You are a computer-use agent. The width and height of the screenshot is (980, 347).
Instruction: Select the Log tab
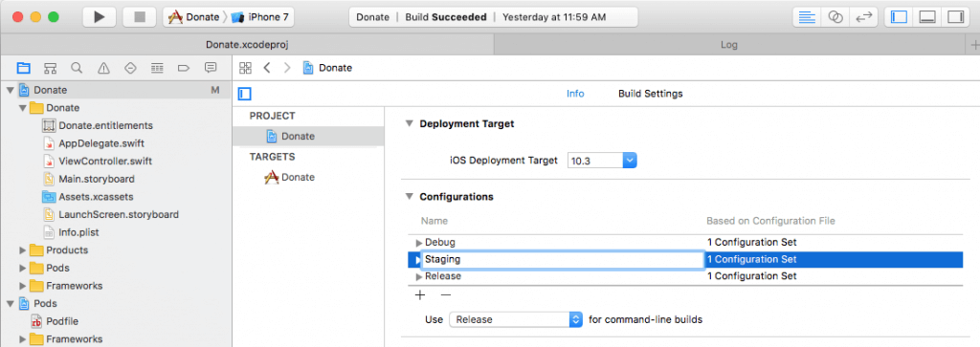[x=728, y=45]
